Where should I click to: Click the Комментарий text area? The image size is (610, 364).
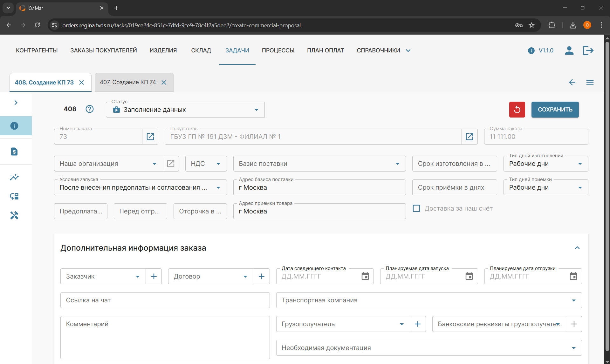click(x=165, y=337)
